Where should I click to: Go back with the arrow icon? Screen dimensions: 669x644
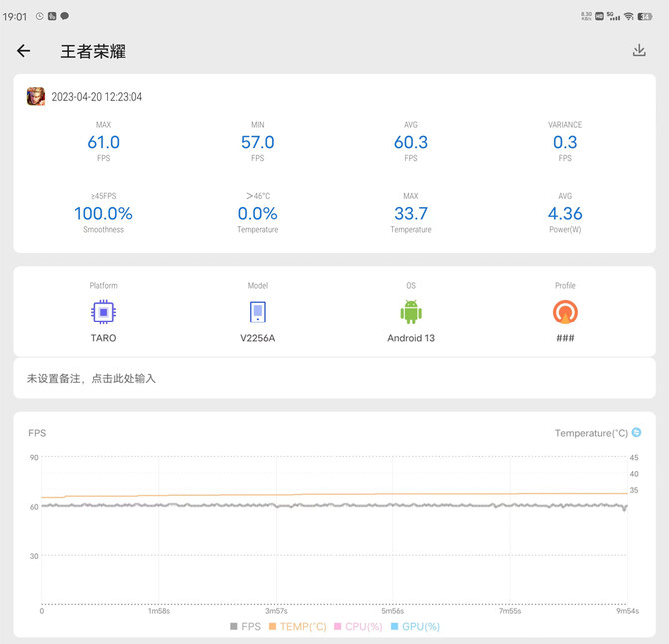click(x=24, y=51)
